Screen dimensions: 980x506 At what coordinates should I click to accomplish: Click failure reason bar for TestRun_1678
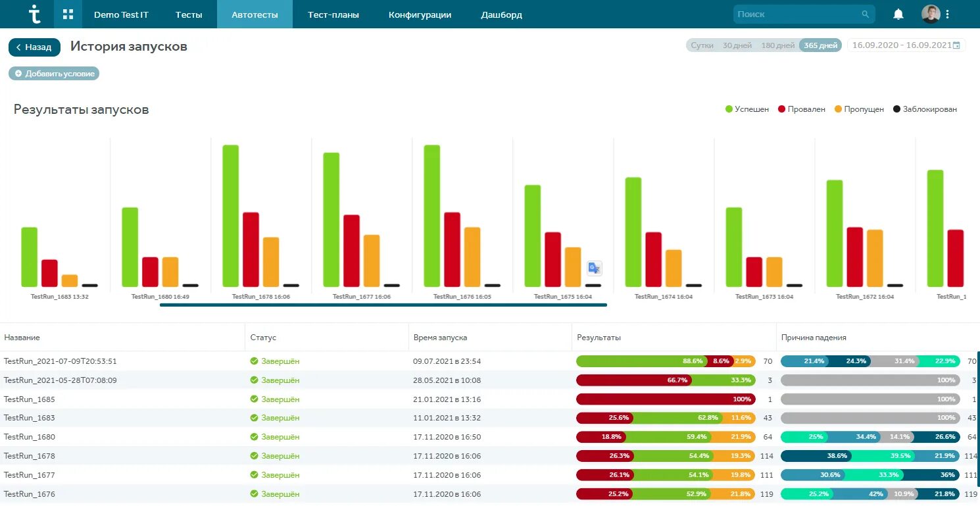870,456
